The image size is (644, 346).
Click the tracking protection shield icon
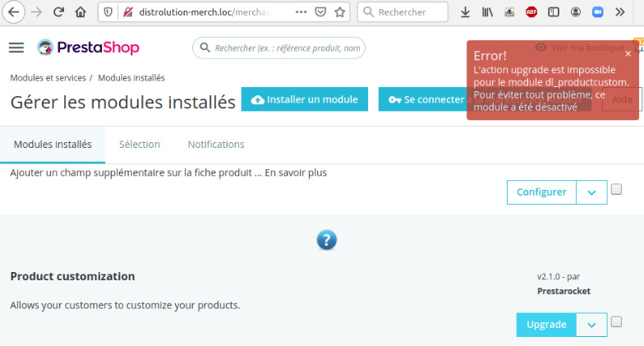click(x=108, y=12)
